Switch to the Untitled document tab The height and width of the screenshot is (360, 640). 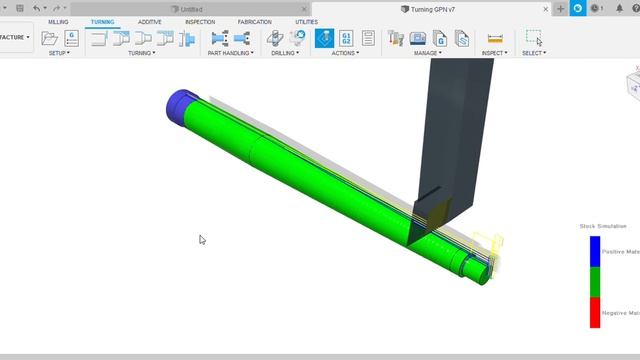pos(191,9)
